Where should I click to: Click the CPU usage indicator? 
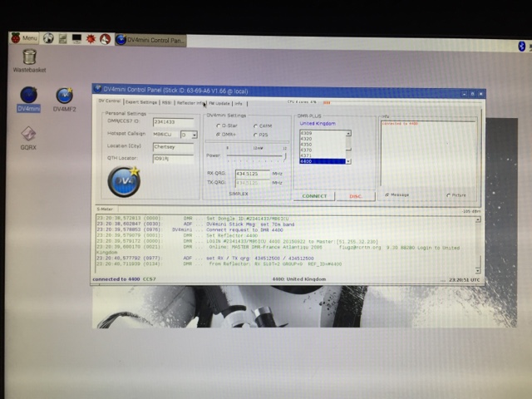308,101
